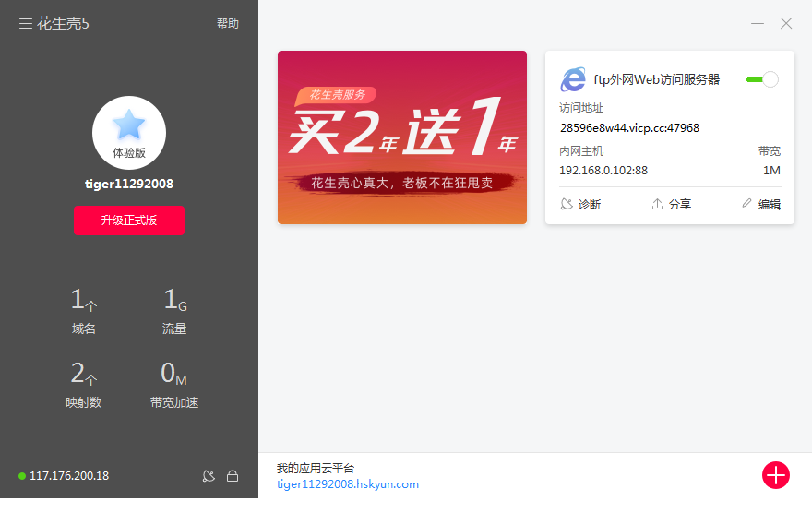Click the green online status dot
This screenshot has height=525, width=812.
click(22, 476)
